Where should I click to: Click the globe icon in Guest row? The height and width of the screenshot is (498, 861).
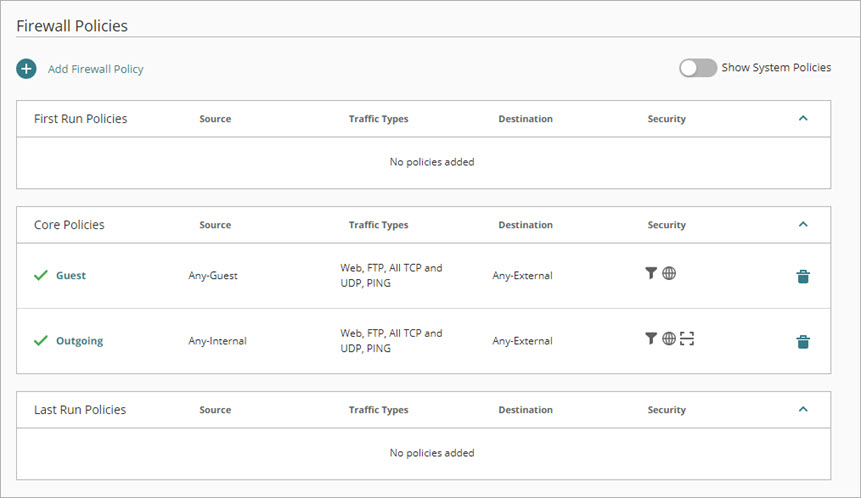(x=669, y=273)
